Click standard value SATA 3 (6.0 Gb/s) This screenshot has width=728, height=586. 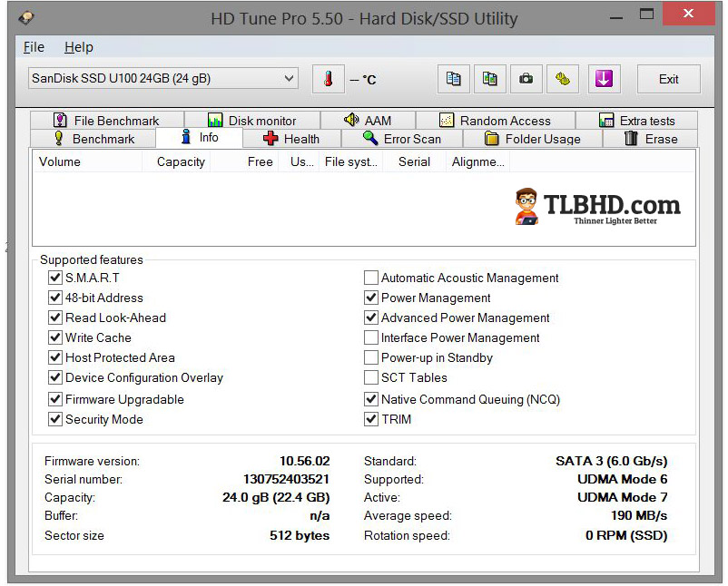[x=612, y=461]
